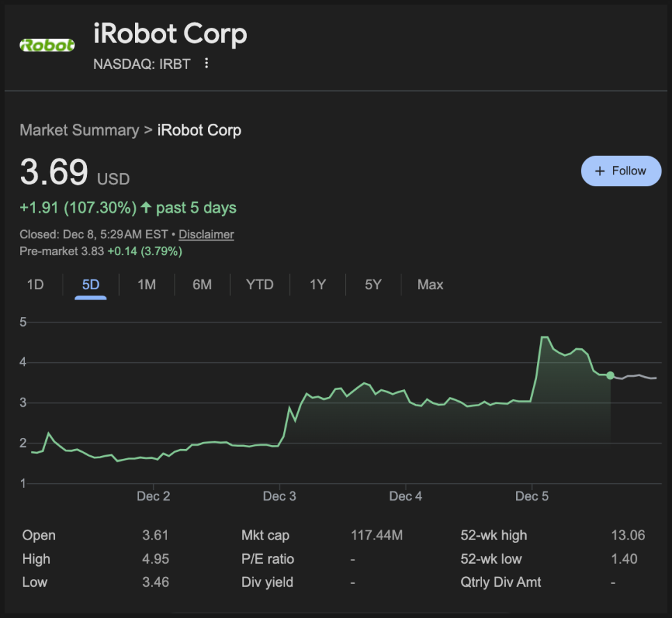Select the 5Y time range tab
Image resolution: width=672 pixels, height=618 pixels.
click(373, 284)
